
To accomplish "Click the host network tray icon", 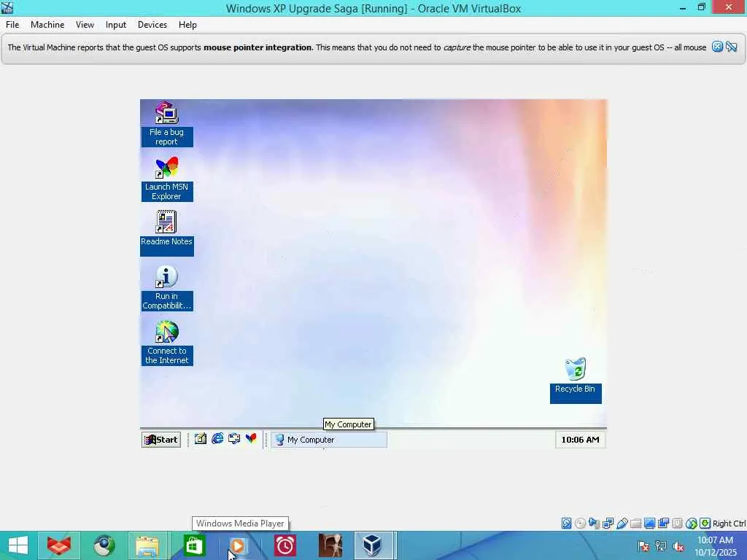I will [660, 546].
